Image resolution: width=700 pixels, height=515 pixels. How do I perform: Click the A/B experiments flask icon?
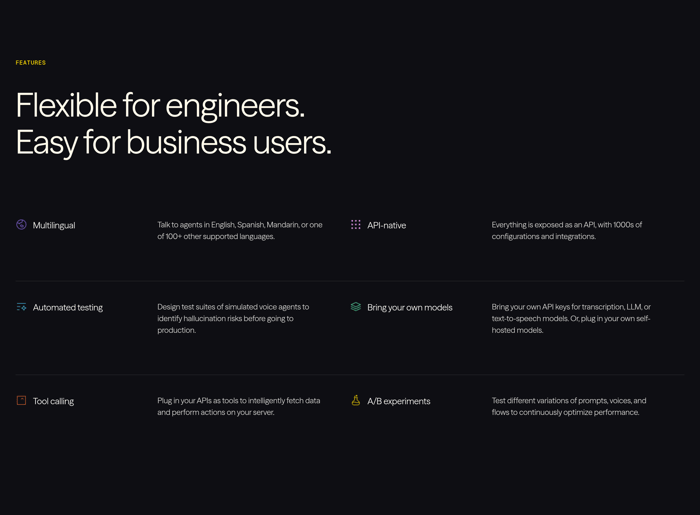point(355,401)
